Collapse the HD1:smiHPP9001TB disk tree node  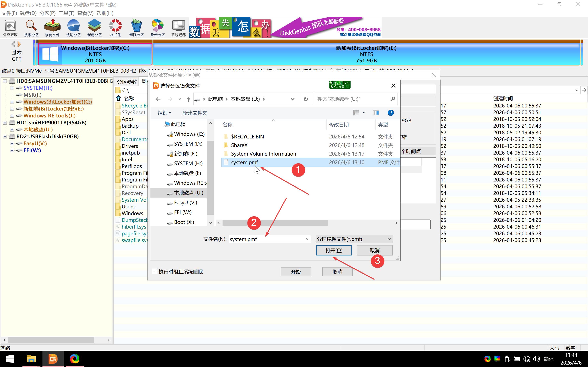[5, 123]
